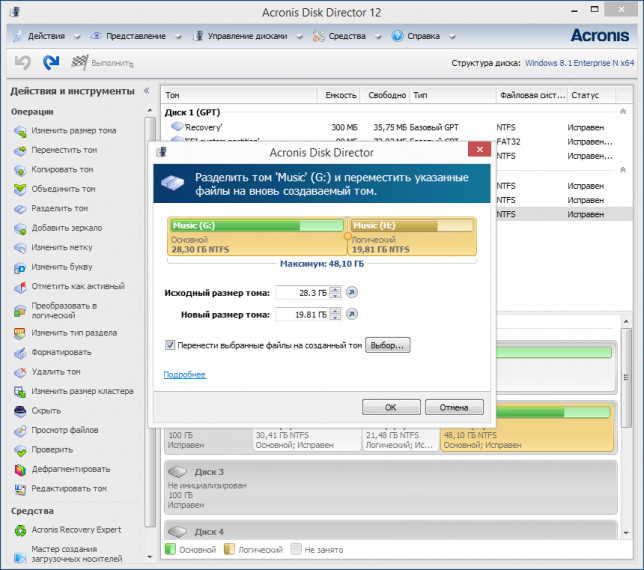The image size is (644, 570).
Task: Sort by Файловая система column header
Action: coord(532,95)
